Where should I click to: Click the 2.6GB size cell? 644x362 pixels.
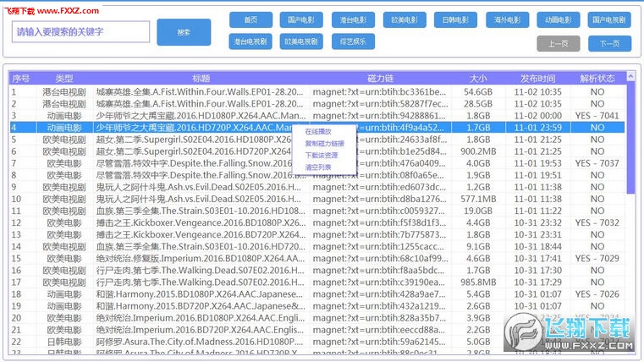pos(478,306)
